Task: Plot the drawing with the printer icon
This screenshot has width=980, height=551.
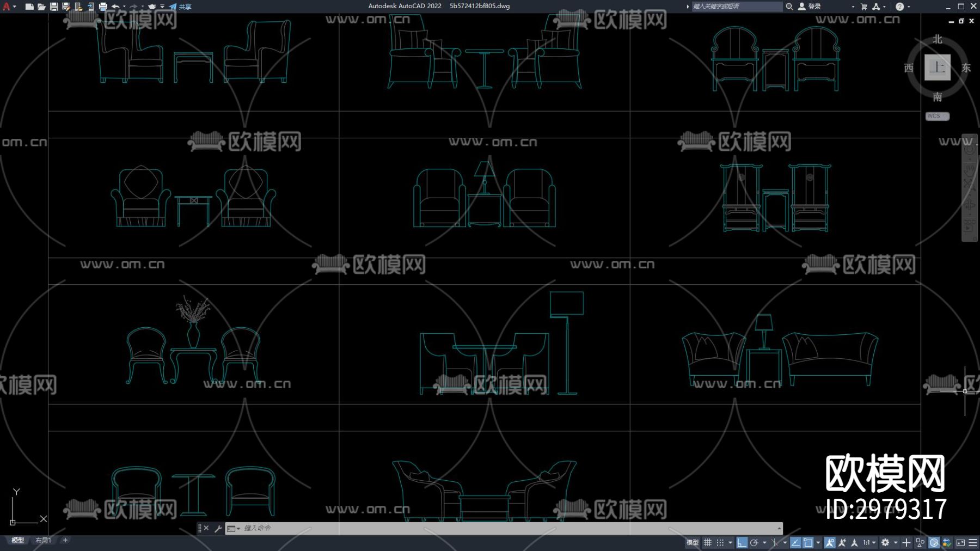Action: pyautogui.click(x=103, y=7)
